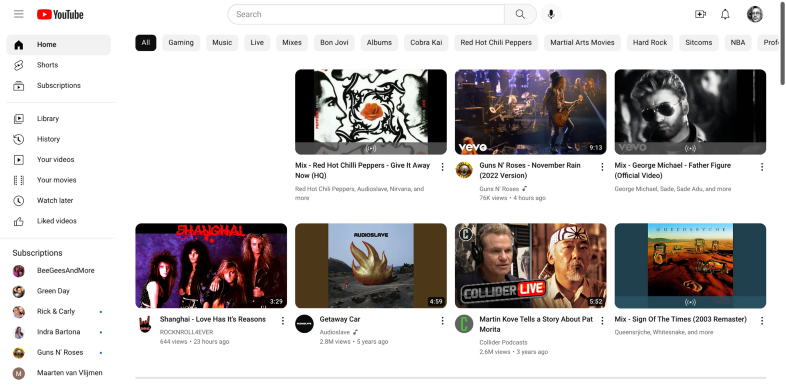The width and height of the screenshot is (786, 388).
Task: Open Library in the sidebar
Action: click(59, 119)
